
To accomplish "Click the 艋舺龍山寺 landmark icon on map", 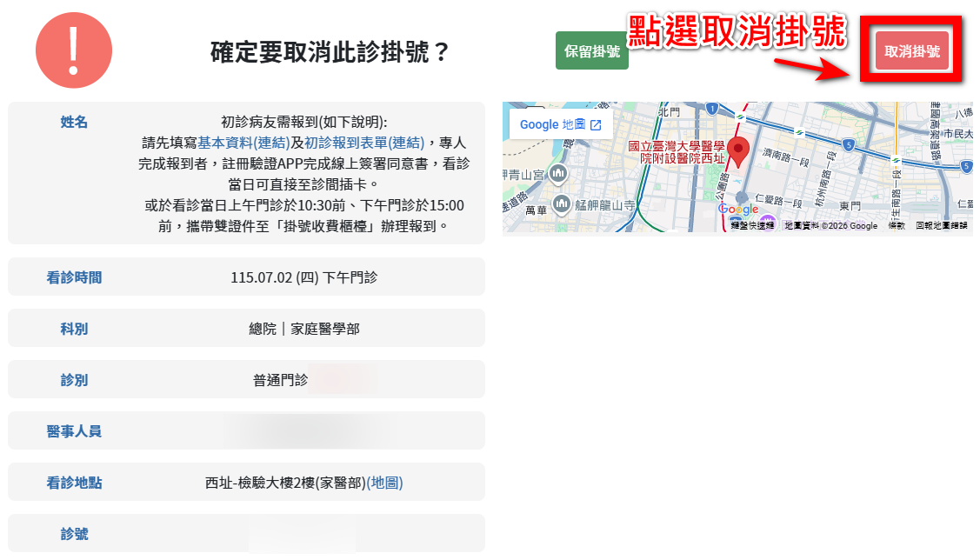I will tap(561, 203).
